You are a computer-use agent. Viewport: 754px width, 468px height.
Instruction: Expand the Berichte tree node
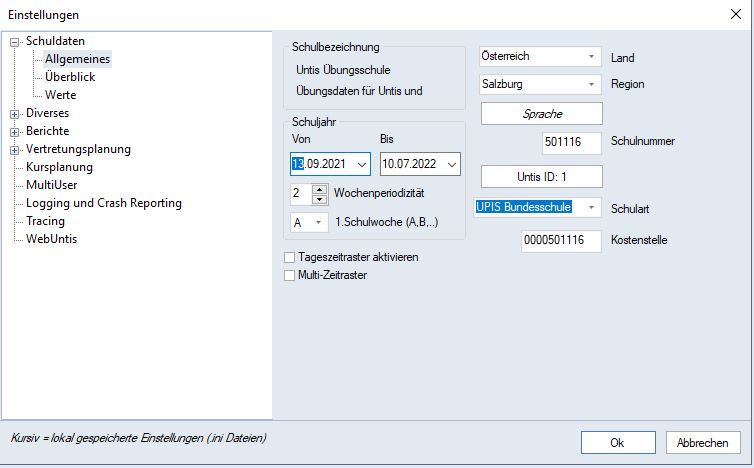[x=15, y=132]
